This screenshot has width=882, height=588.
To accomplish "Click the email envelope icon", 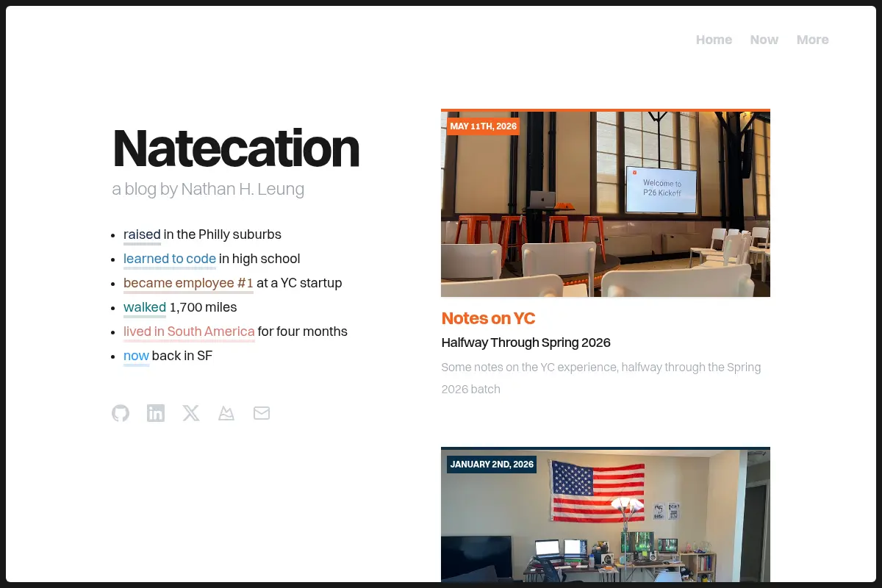I will tap(262, 413).
